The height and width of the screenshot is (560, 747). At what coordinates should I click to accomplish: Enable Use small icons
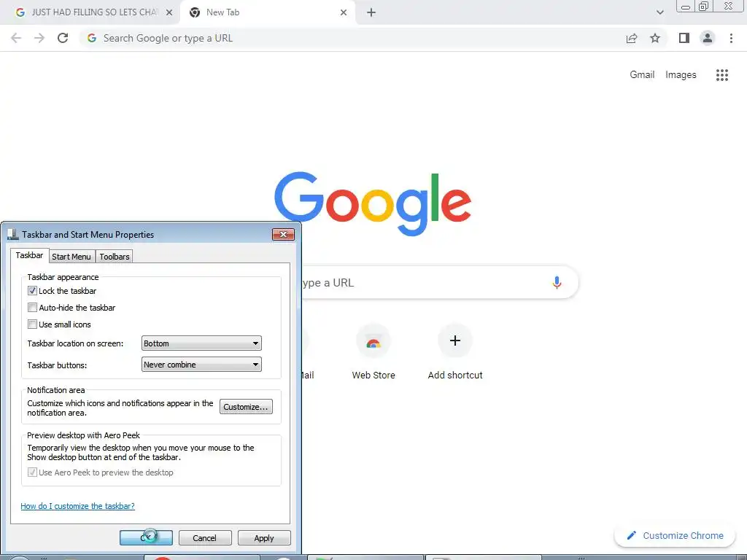tap(32, 324)
